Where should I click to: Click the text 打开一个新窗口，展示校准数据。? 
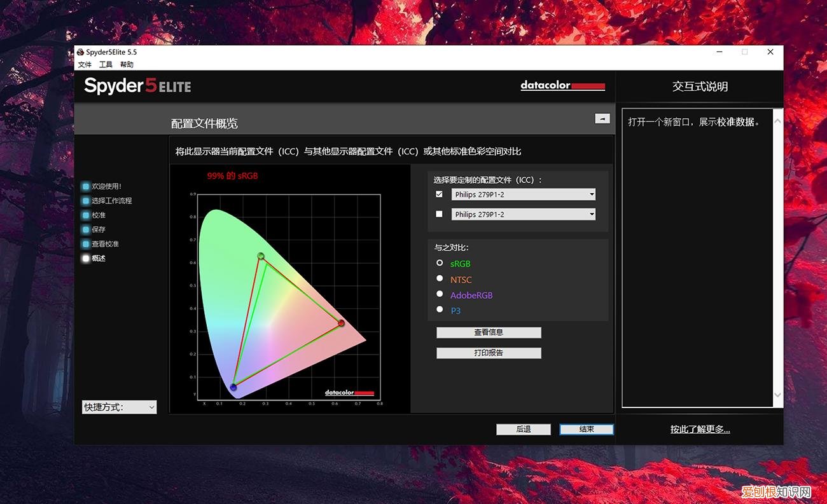point(694,122)
